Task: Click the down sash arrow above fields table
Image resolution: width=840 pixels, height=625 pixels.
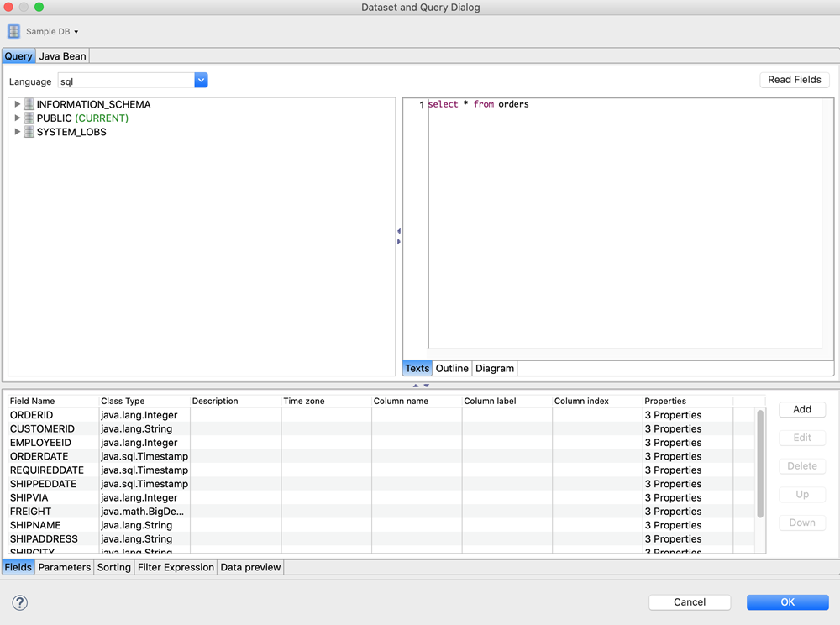Action: point(427,386)
